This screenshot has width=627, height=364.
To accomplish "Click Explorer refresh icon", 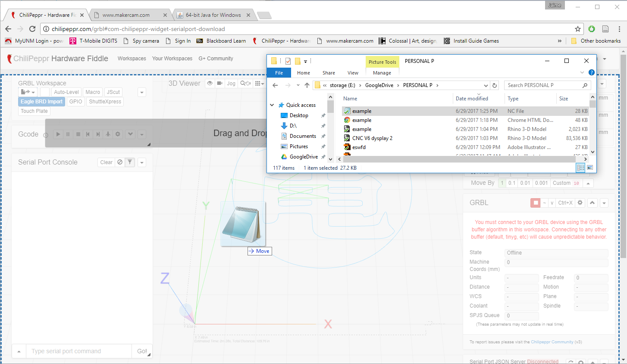I will tap(495, 85).
